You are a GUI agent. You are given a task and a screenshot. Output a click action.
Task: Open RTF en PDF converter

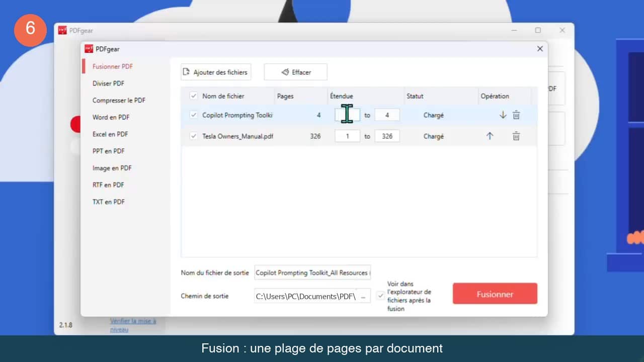point(108,185)
